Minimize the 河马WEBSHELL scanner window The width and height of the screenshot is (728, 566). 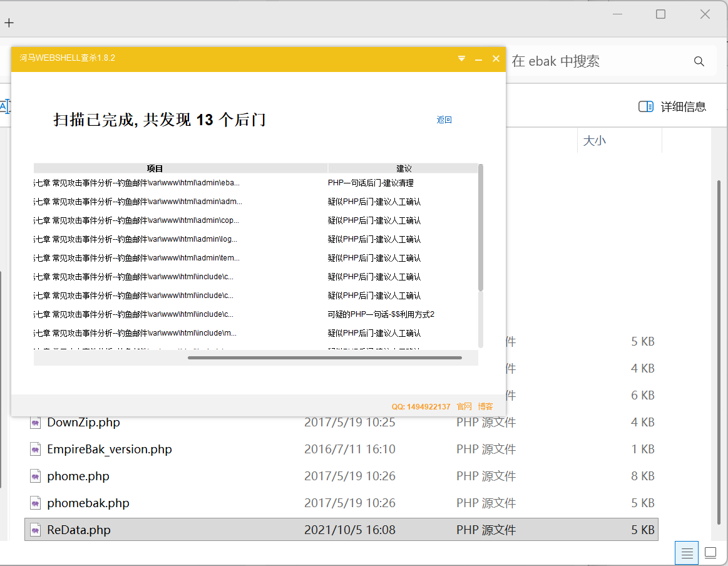point(478,58)
